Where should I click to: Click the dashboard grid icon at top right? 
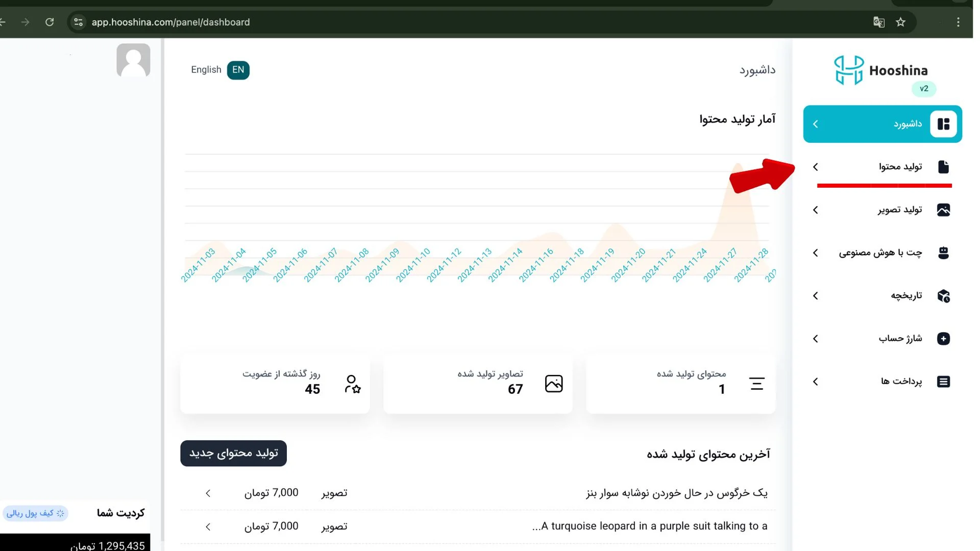(x=943, y=124)
